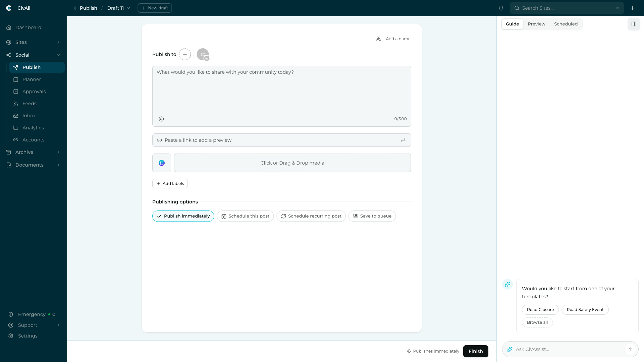Add a publish destination with the dashed plus circle
The image size is (644, 362).
tap(185, 54)
